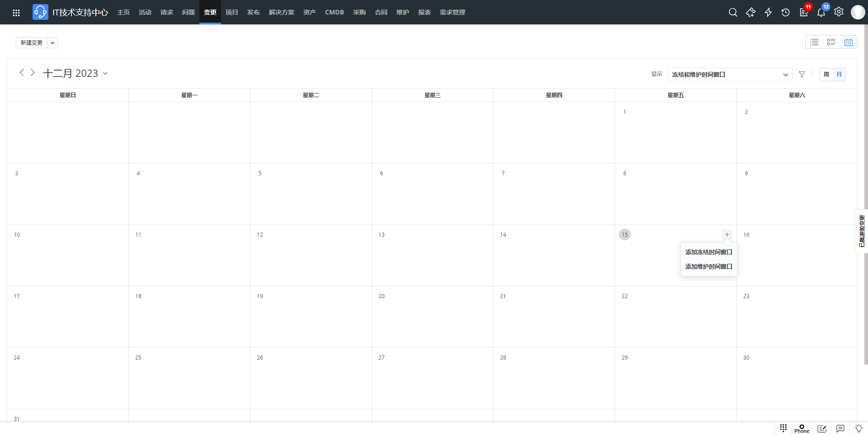Screen dimensions: 868x435
Task: Open the recent items history icon
Action: pos(786,12)
